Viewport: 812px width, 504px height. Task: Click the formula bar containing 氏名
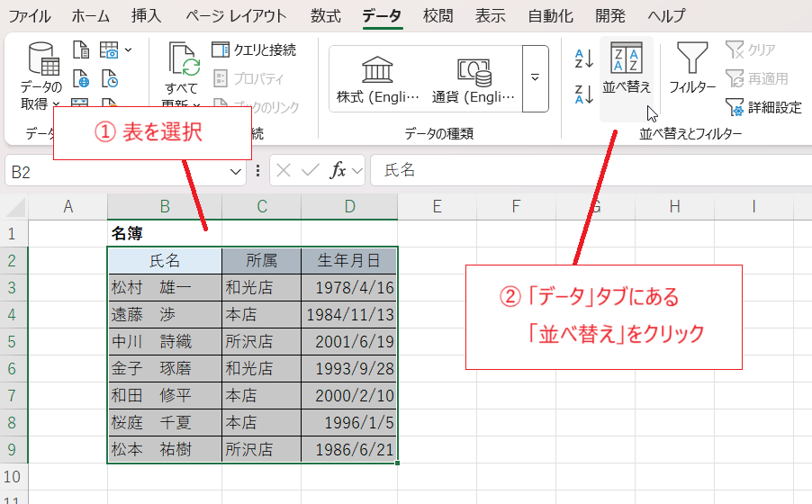tap(591, 170)
